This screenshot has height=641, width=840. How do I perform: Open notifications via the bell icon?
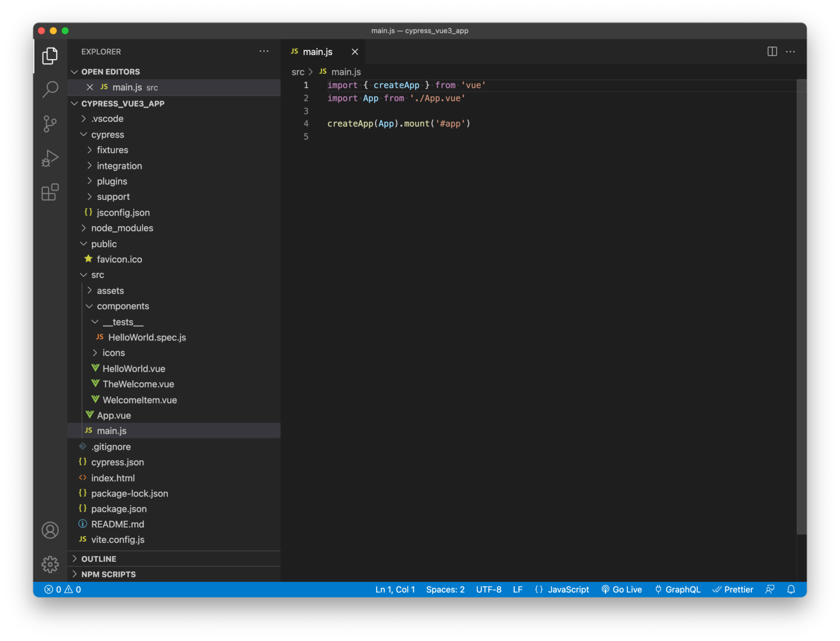pyautogui.click(x=791, y=589)
